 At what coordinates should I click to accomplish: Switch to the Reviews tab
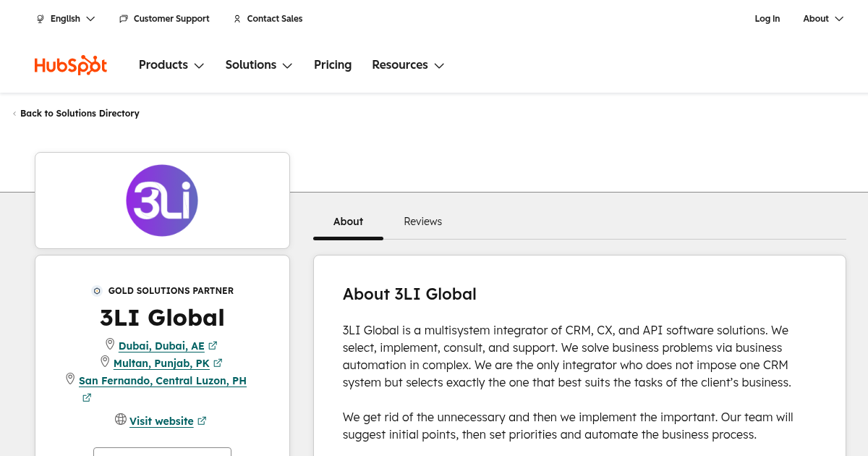point(423,221)
